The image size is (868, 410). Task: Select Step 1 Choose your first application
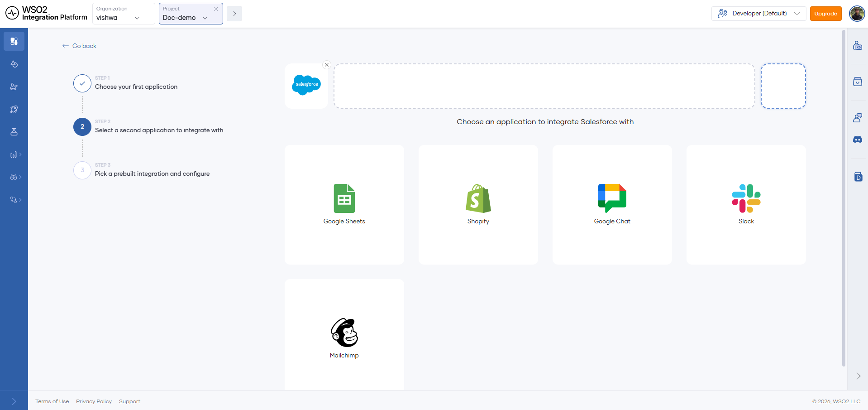pos(125,83)
